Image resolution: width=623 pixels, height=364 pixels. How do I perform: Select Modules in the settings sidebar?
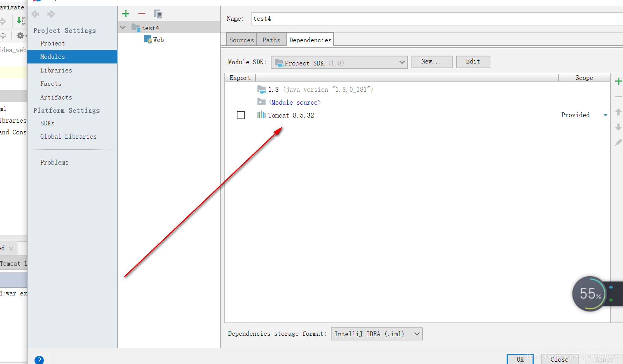tap(73, 56)
